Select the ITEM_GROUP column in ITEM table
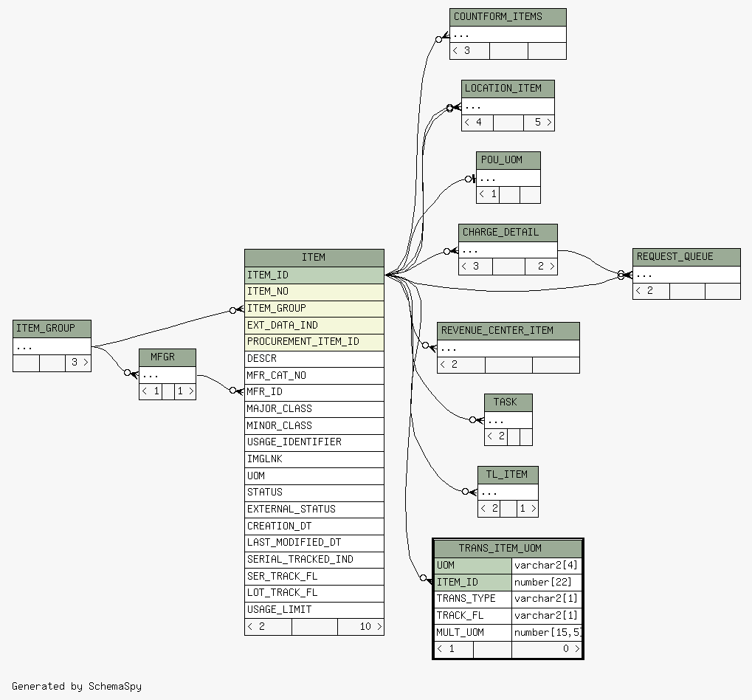This screenshot has width=752, height=700. pos(314,309)
